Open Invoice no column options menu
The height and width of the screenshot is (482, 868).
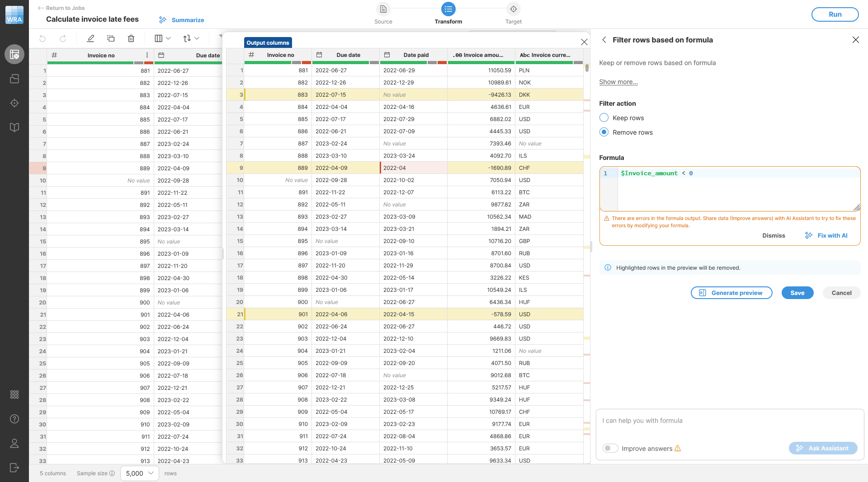[147, 55]
